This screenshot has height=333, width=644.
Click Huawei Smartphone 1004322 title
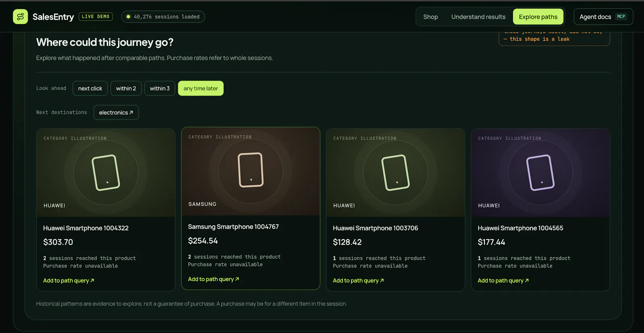tap(86, 228)
